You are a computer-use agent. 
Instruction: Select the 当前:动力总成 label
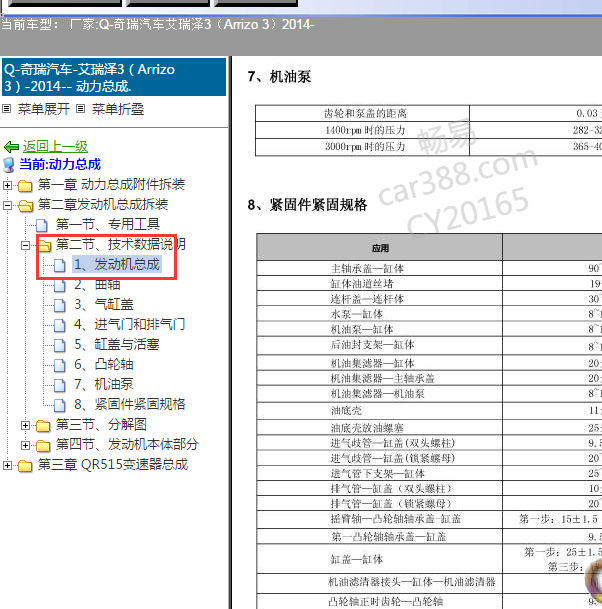60,164
